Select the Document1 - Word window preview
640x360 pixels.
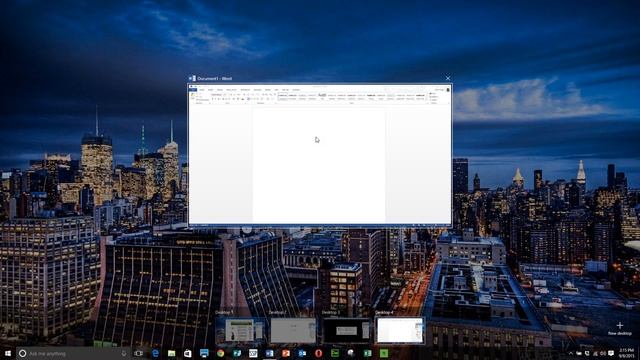320,155
